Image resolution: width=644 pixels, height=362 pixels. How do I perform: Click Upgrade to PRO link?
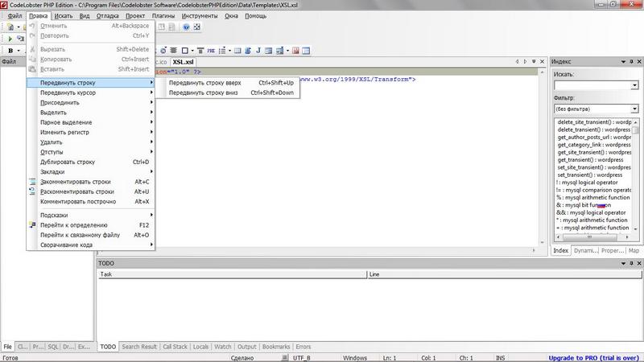click(x=593, y=358)
